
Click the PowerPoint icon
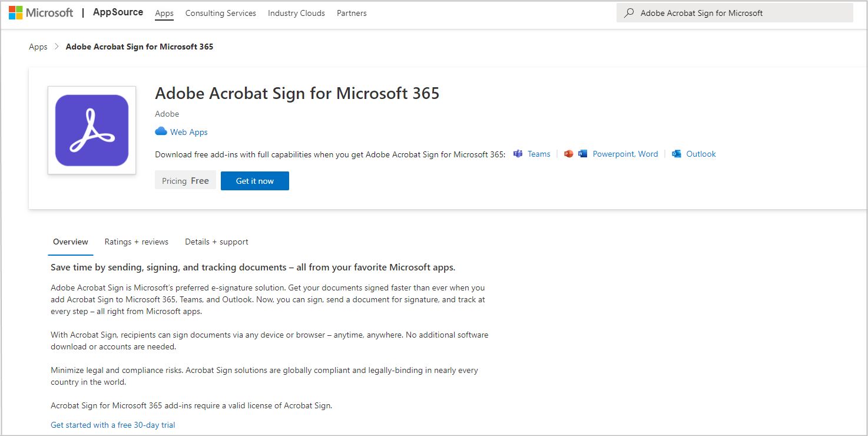click(x=568, y=154)
